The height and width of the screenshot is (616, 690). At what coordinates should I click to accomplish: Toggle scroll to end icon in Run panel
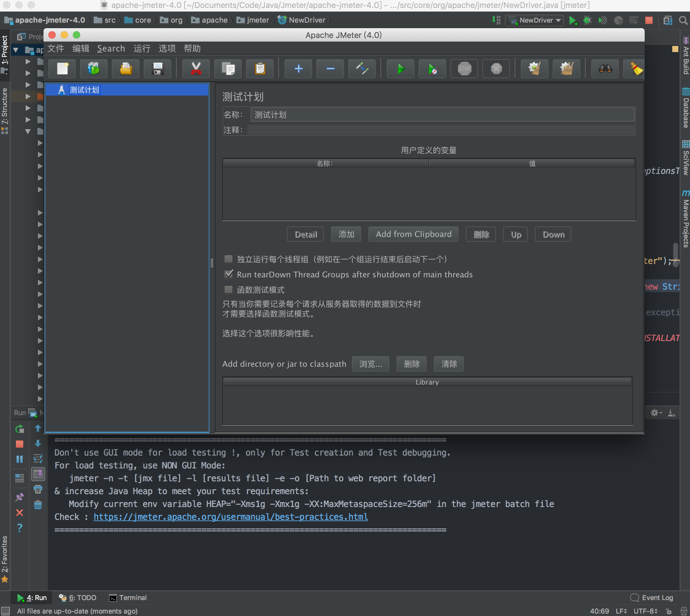(x=38, y=474)
